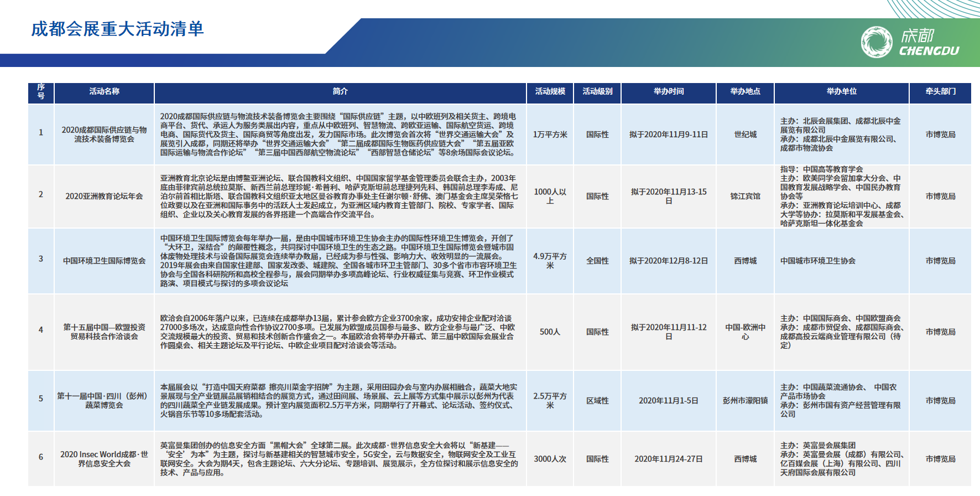The width and height of the screenshot is (980, 496).
Task: Click the date 拟于2020年11月9-11日
Action: [x=669, y=135]
